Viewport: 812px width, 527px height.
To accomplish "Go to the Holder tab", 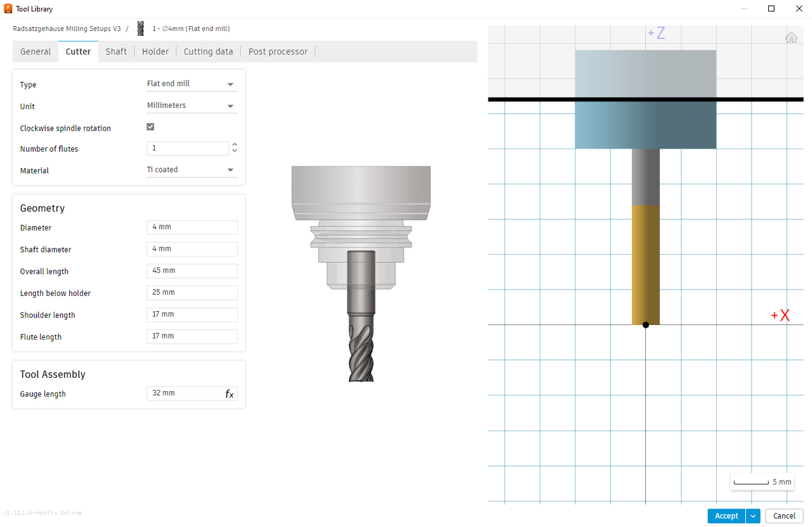I will (x=155, y=51).
